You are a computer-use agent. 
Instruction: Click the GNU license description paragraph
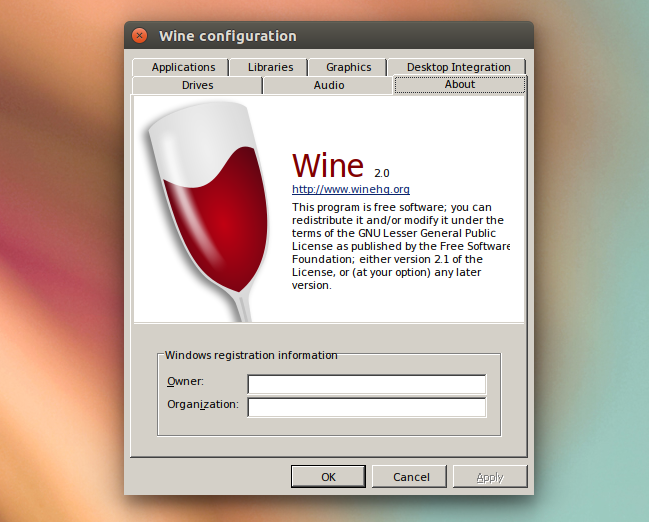400,246
